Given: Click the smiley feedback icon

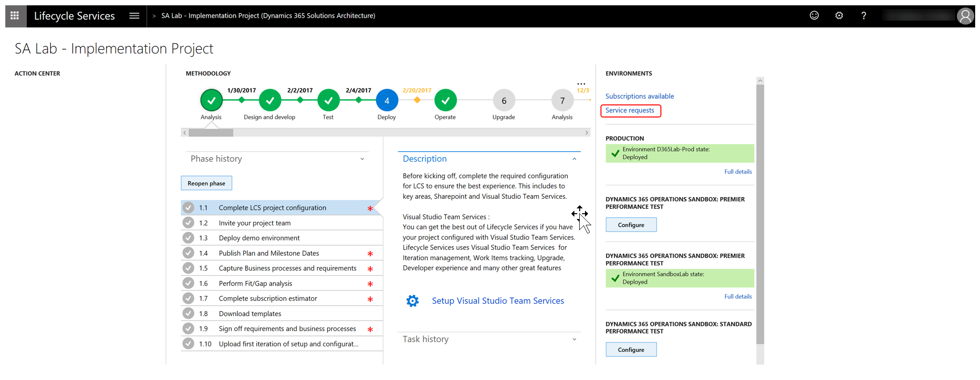Looking at the screenshot, I should pyautogui.click(x=814, y=15).
